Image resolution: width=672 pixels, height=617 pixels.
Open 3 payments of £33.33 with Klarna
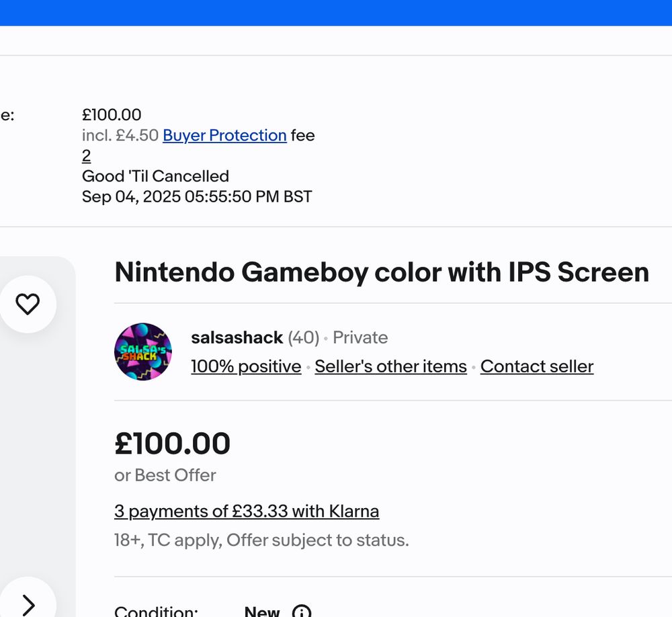(x=247, y=511)
